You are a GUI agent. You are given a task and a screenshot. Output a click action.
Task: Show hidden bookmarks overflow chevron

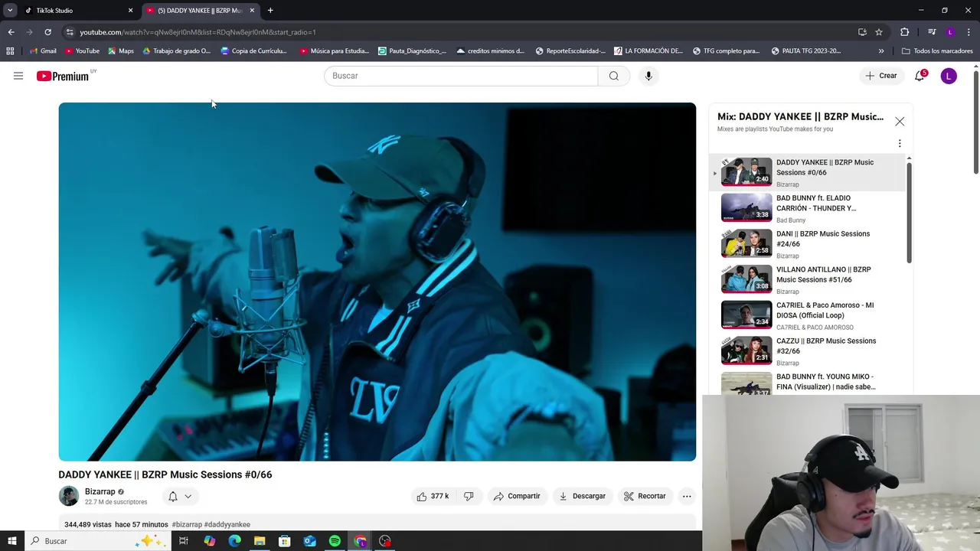coord(881,51)
